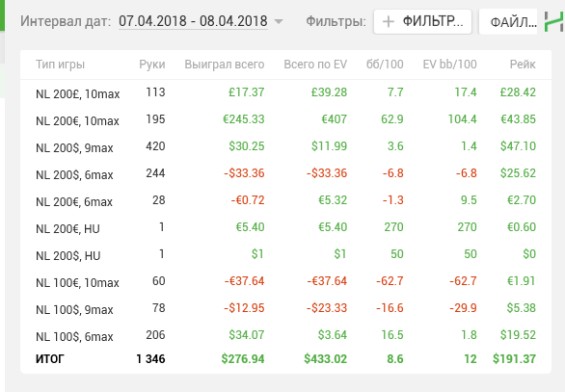Select the NL 200$, 6max row

(x=285, y=174)
